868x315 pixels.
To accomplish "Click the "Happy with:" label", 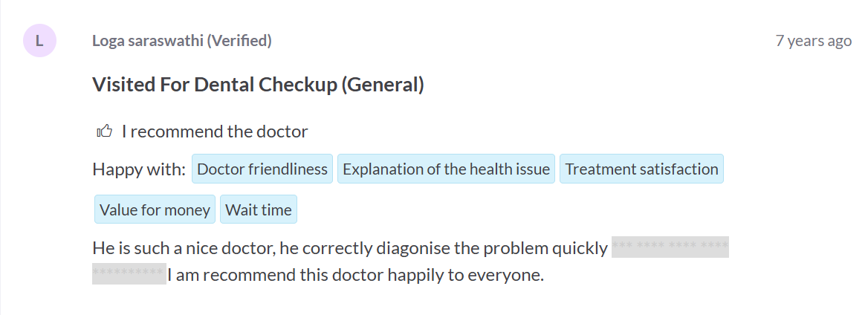I will 139,169.
